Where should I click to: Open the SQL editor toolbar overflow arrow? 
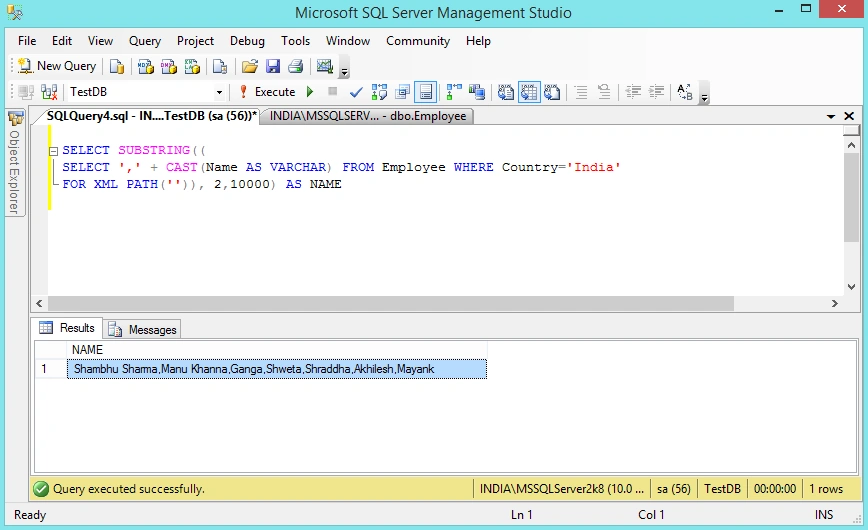click(x=704, y=94)
